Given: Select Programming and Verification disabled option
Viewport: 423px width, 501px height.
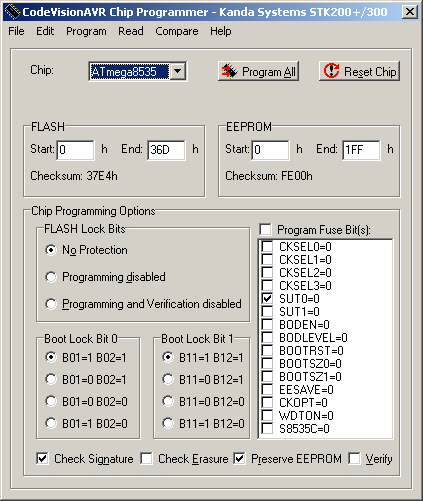Looking at the screenshot, I should click(51, 304).
